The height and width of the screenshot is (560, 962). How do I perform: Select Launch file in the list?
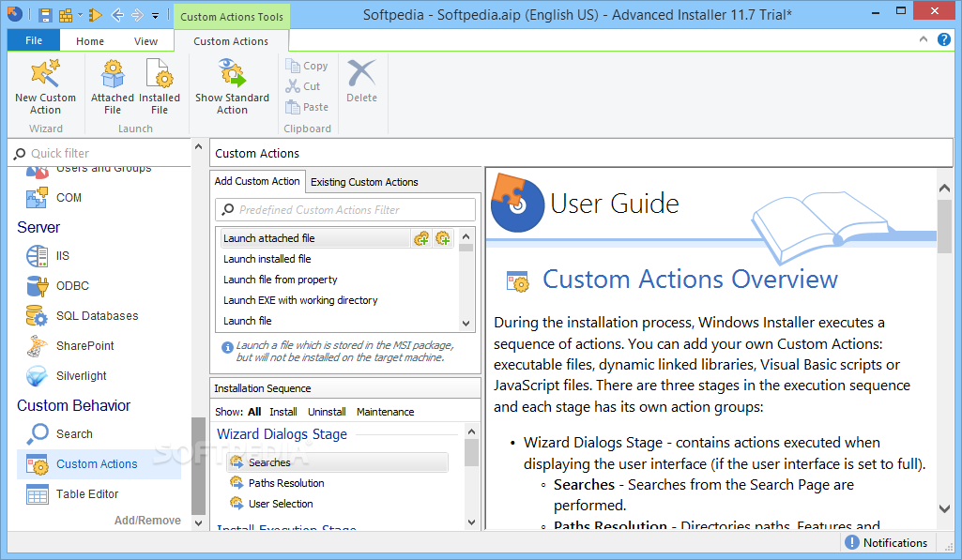pyautogui.click(x=247, y=321)
